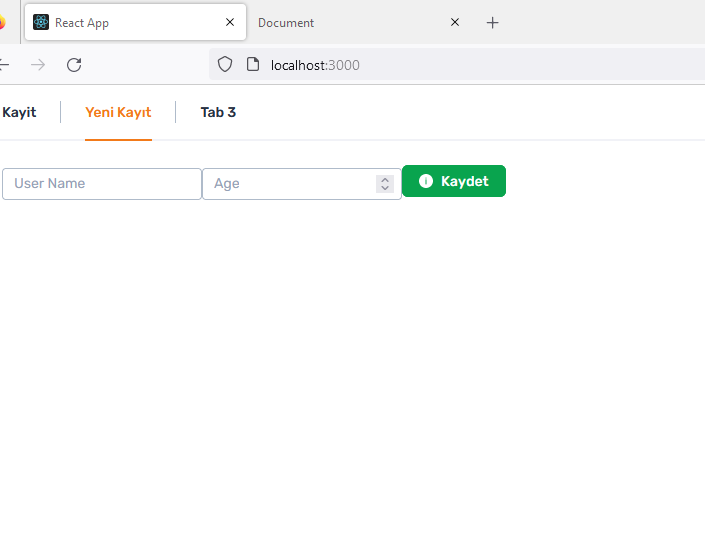Viewport: 705px width, 533px height.
Task: Close the React App browser tab
Action: [x=230, y=22]
